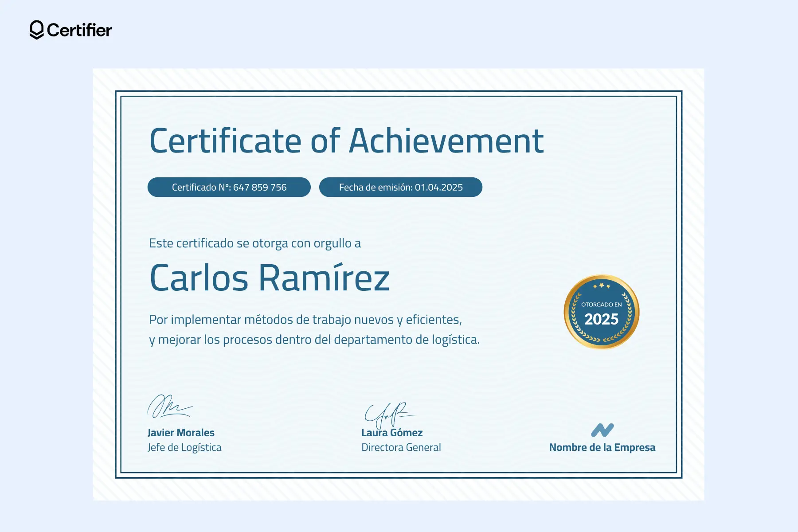This screenshot has width=798, height=532.
Task: Select the 'Certificado Nº: 647 859 756' pill
Action: click(229, 187)
